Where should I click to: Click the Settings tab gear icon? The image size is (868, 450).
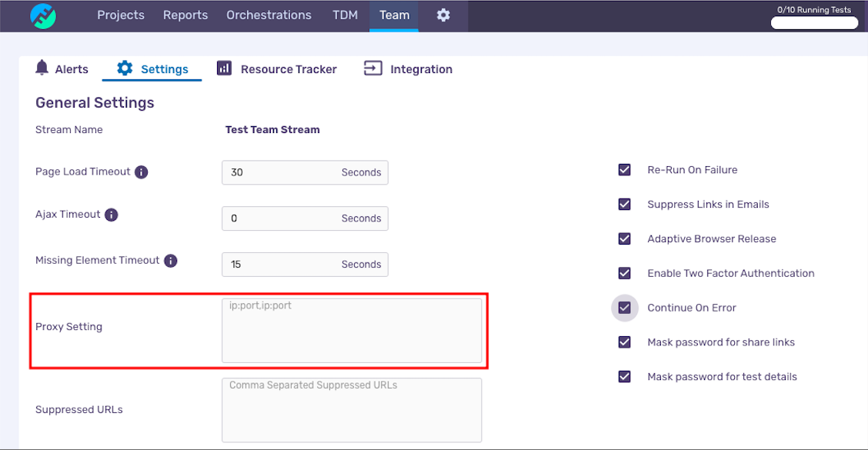click(125, 68)
